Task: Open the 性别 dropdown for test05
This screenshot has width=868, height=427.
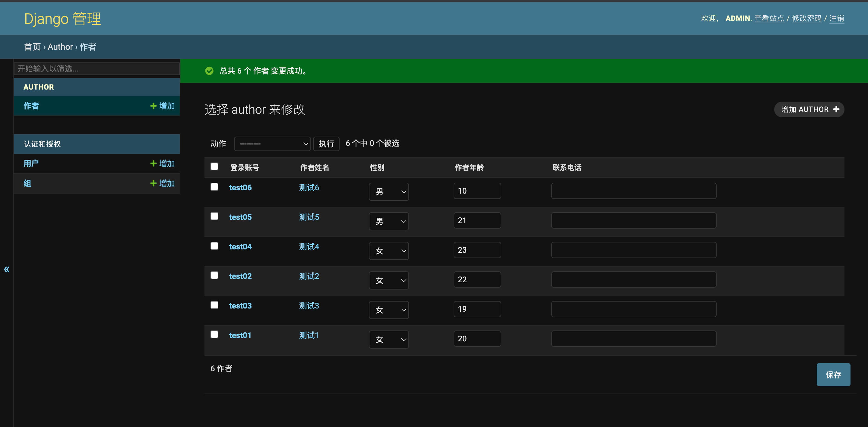Action: (x=388, y=221)
